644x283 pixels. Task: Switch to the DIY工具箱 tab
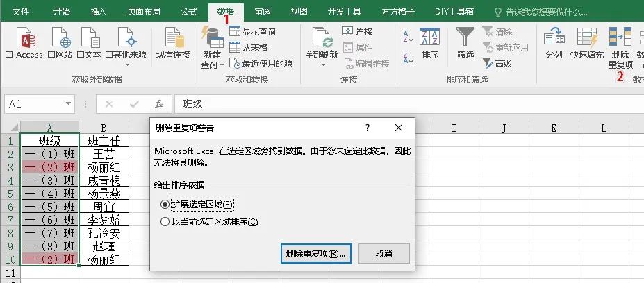454,12
